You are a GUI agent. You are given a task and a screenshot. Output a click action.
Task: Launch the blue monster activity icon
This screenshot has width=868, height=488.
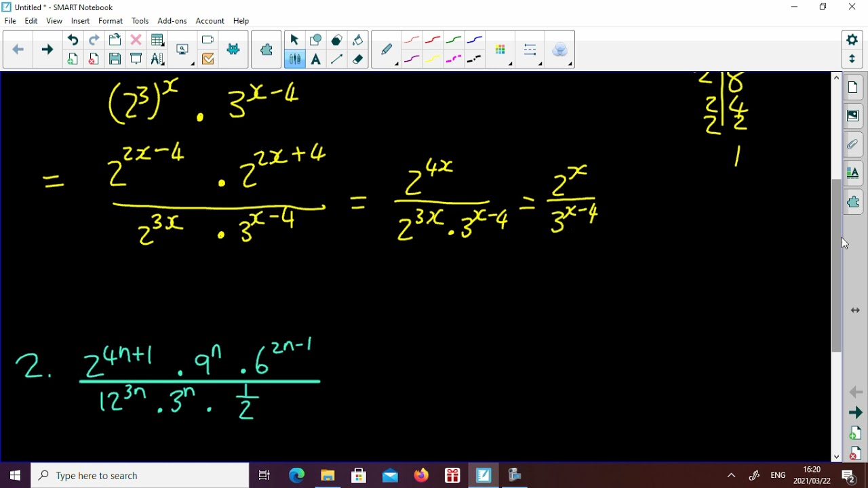point(233,49)
